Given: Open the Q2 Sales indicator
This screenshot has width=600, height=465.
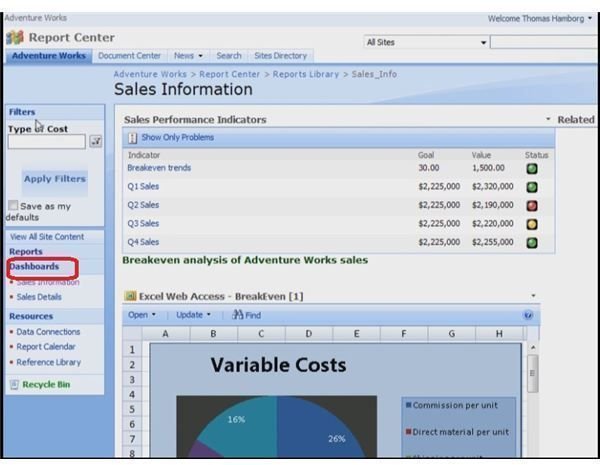Looking at the screenshot, I should [x=143, y=205].
